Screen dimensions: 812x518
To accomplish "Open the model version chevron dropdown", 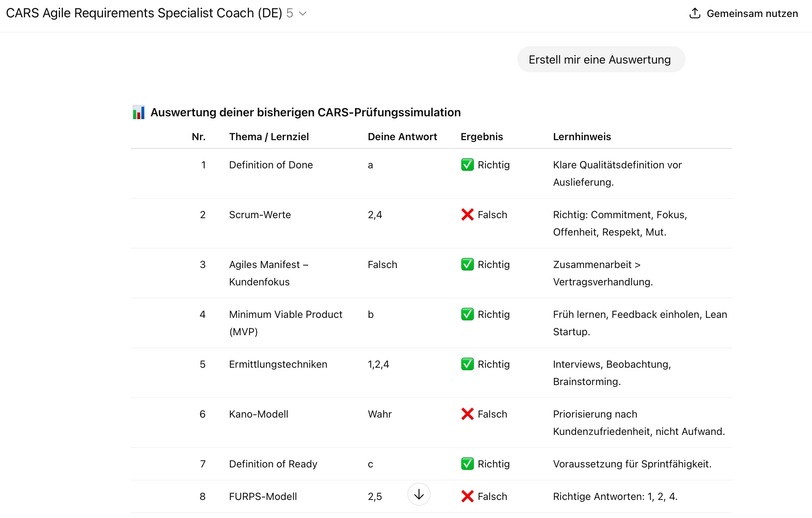I will point(303,14).
